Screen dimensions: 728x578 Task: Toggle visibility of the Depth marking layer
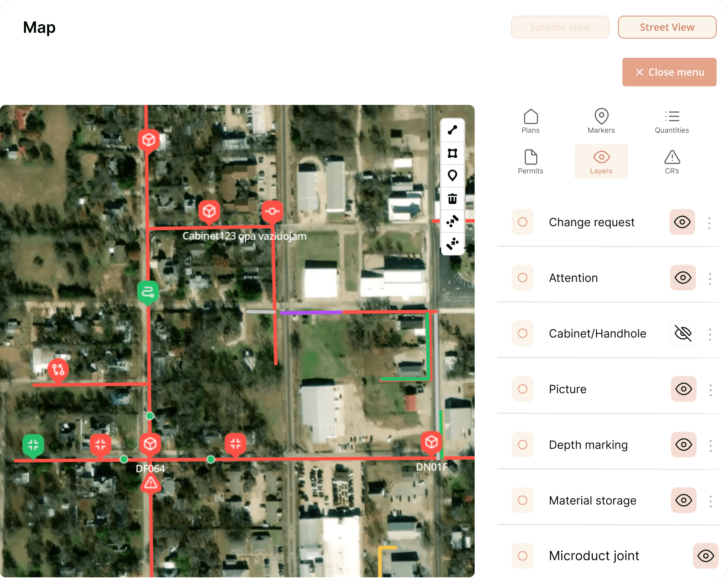[x=683, y=445]
